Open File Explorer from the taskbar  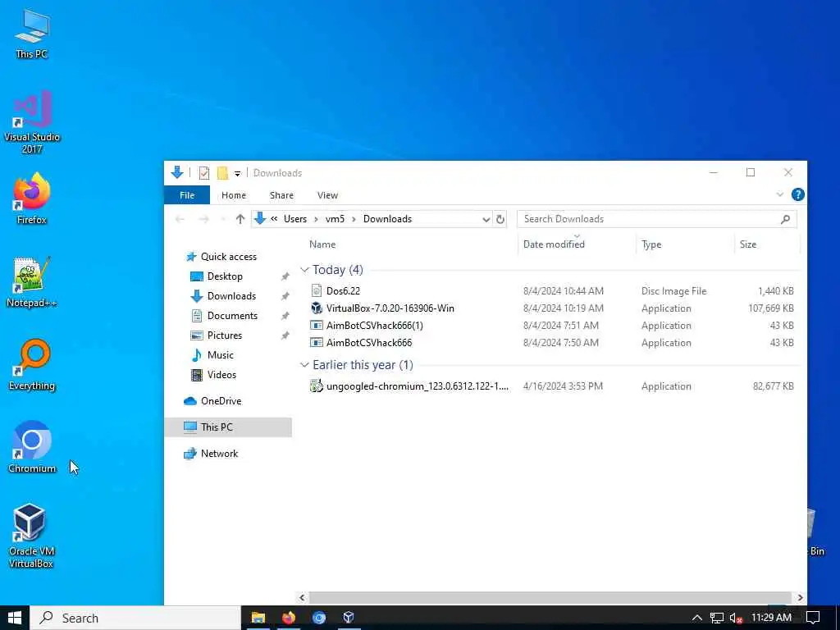[x=258, y=619]
